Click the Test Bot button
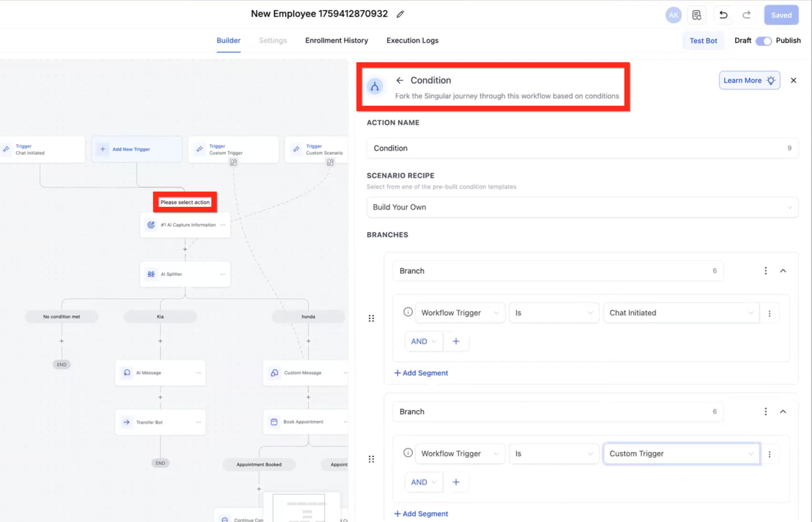The image size is (812, 522). (703, 41)
